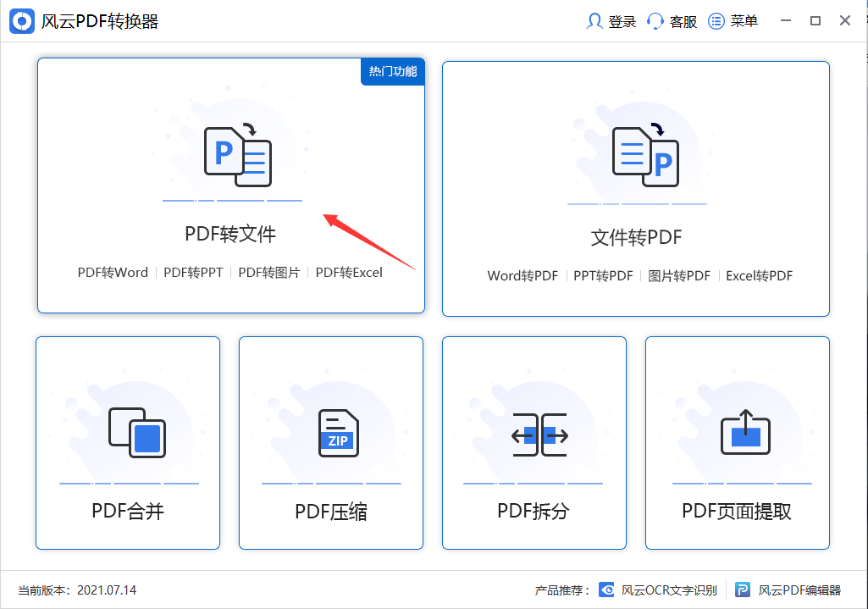Image resolution: width=868 pixels, height=609 pixels.
Task: Click the 热门功能 badge
Action: 392,72
